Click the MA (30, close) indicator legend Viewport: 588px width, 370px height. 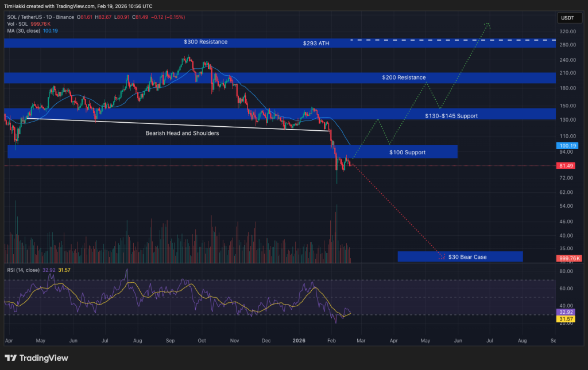point(24,30)
